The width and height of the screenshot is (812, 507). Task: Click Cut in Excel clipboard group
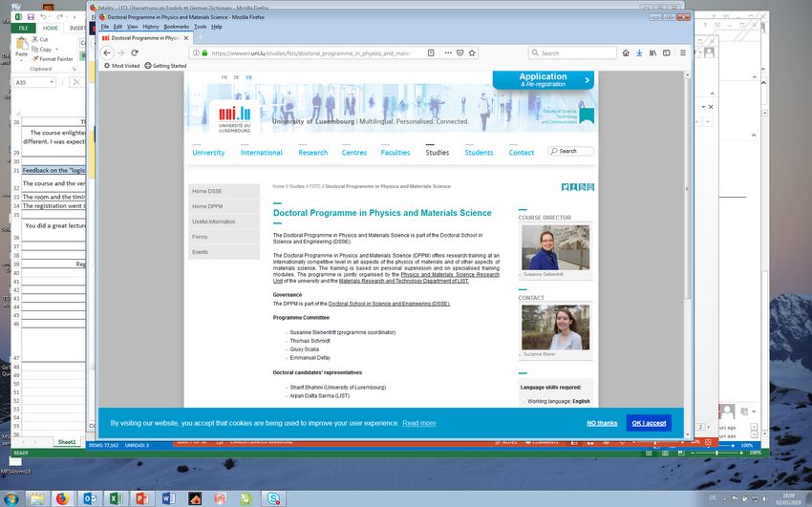pos(40,39)
